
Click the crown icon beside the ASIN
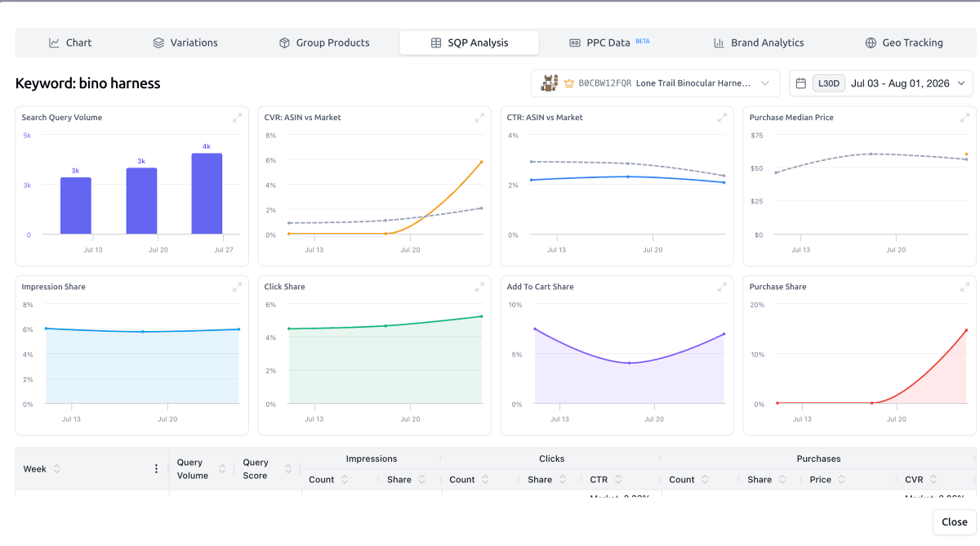569,83
